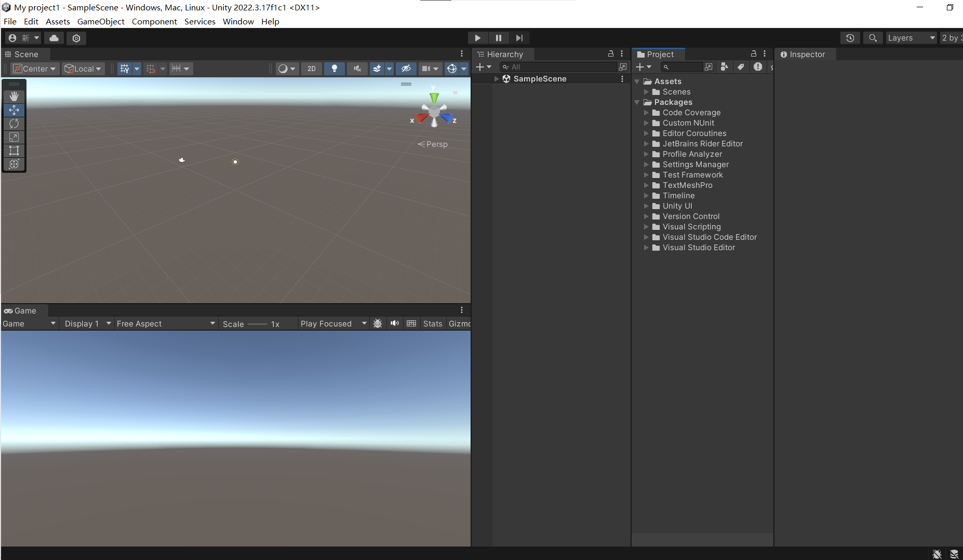Toggle shortcuts keyboard icon in Game view
This screenshot has height=560, width=963.
click(411, 323)
